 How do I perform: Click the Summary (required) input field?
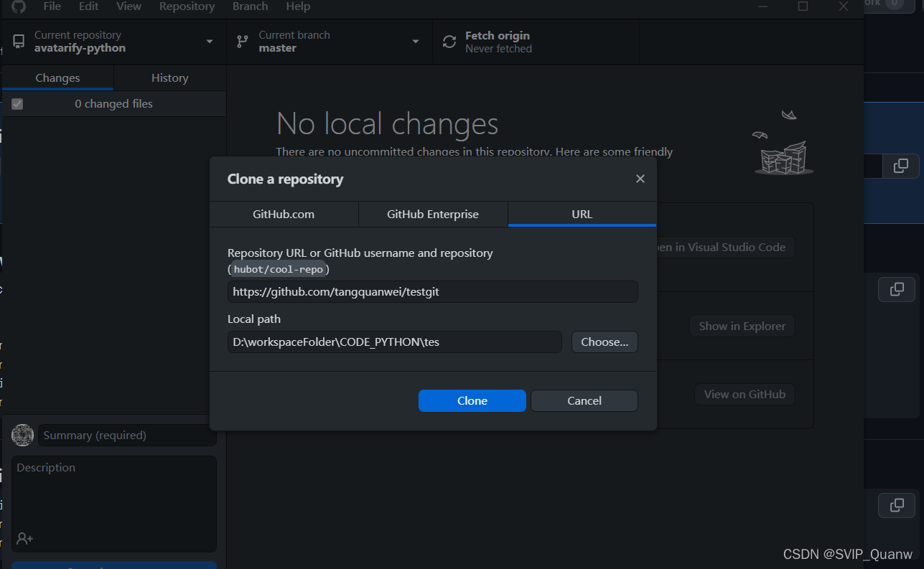pos(127,435)
